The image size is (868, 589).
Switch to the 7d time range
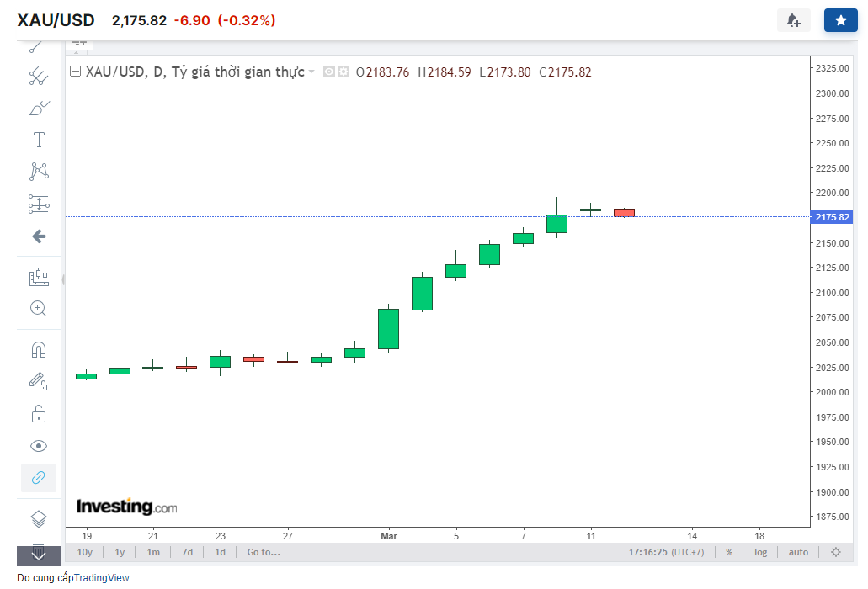coord(187,552)
